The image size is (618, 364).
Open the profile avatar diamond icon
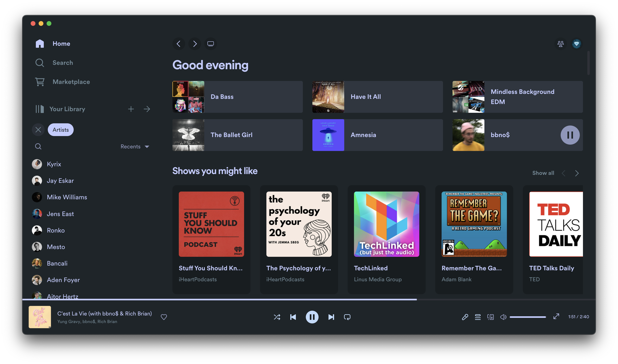coord(577,44)
